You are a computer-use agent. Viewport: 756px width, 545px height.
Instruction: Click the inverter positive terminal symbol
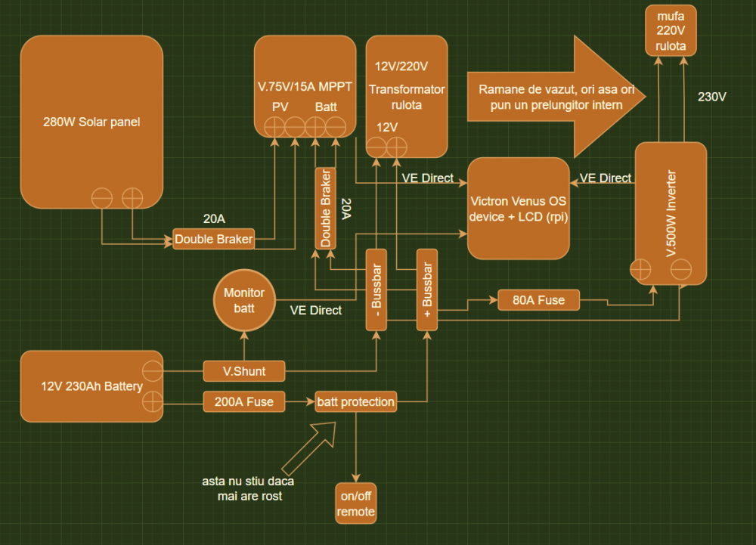(x=640, y=269)
